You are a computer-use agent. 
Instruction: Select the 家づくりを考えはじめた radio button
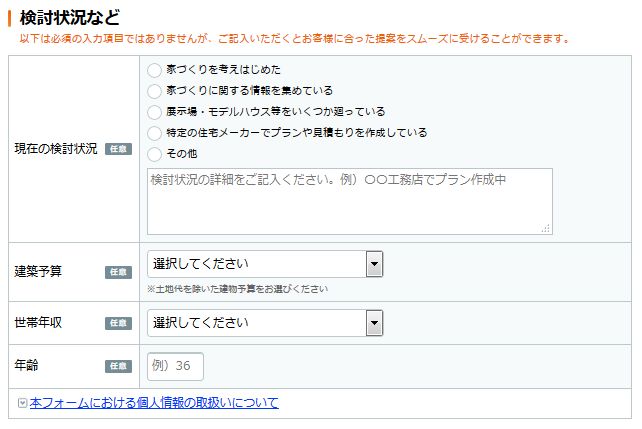click(154, 70)
